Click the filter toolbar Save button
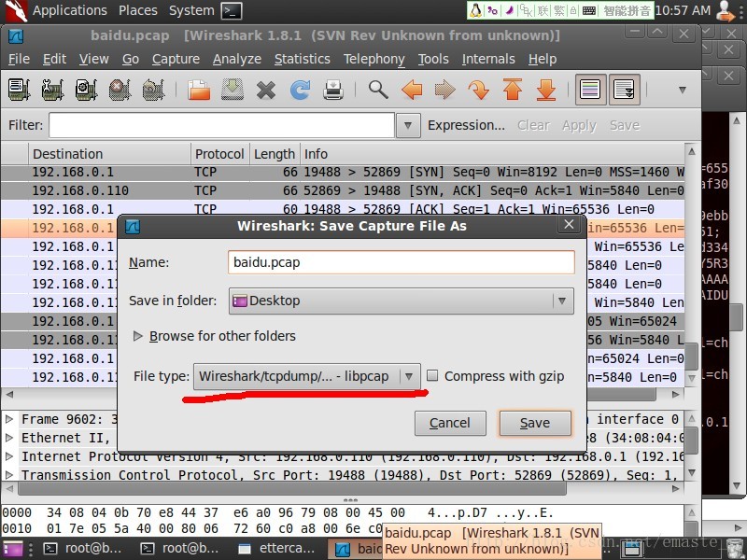Screen dimensions: 747x560 (625, 125)
